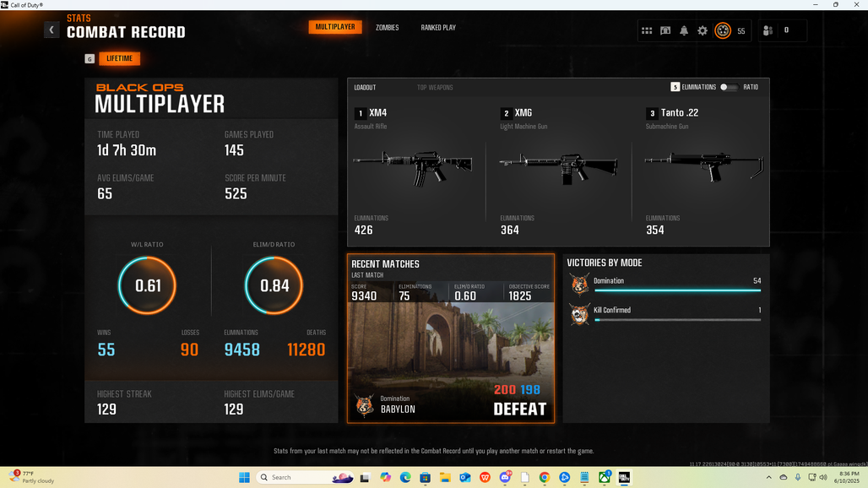Image resolution: width=868 pixels, height=488 pixels.
Task: Click the Domination victories progress bar
Action: point(677,290)
